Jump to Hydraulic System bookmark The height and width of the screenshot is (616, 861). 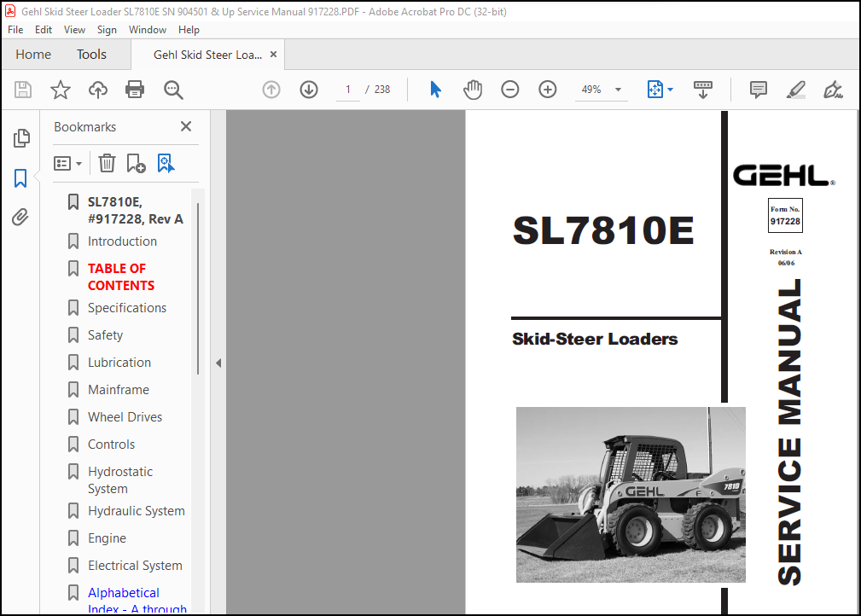coord(137,511)
